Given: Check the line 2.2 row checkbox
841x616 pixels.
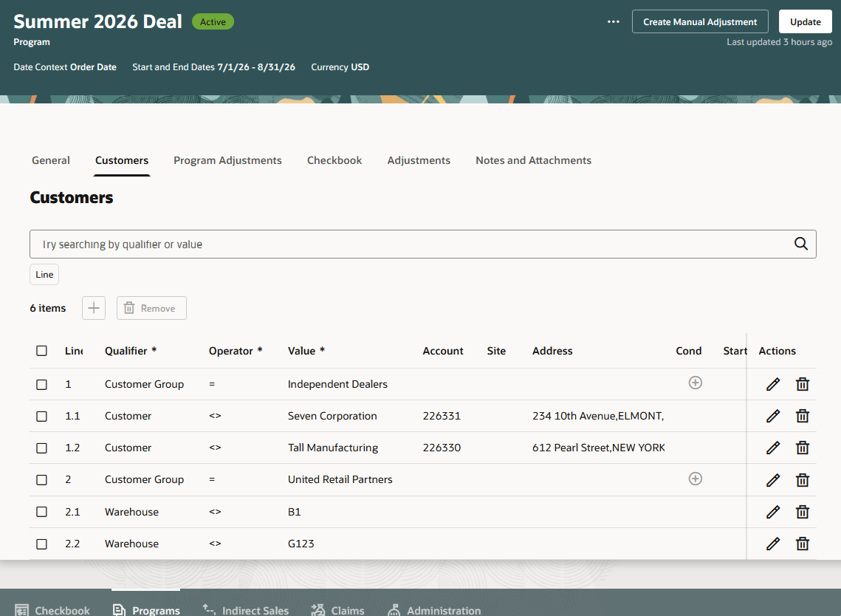Looking at the screenshot, I should point(42,544).
